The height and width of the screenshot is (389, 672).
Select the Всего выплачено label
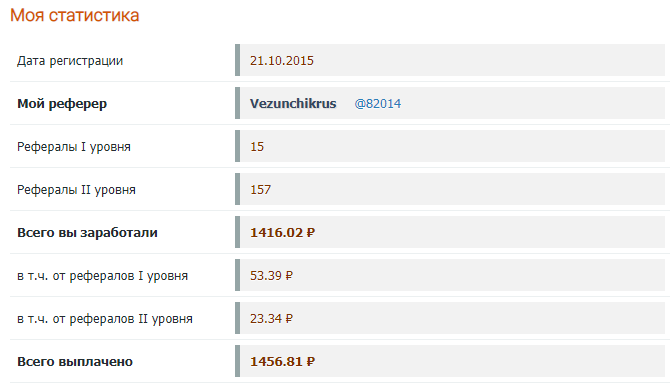click(x=75, y=362)
